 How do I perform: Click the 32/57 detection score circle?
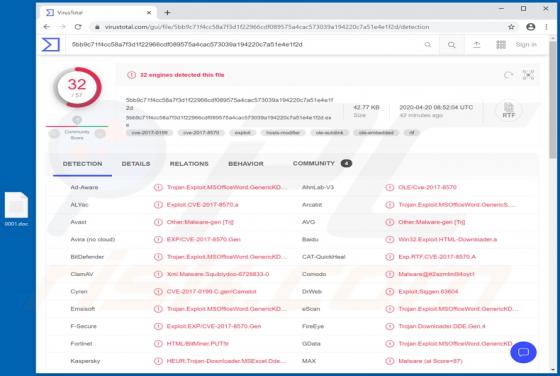[77, 87]
